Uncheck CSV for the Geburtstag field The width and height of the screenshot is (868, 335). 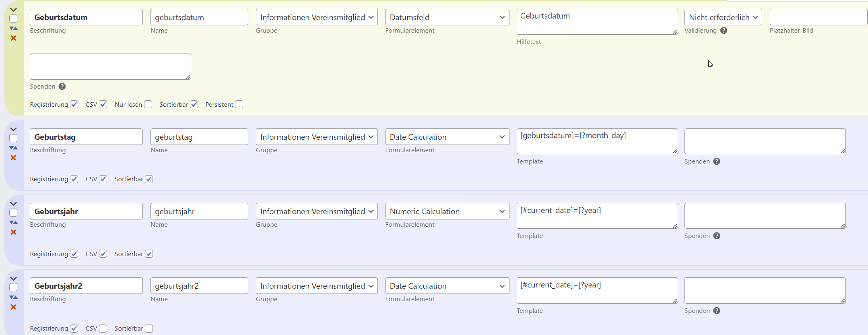[103, 179]
